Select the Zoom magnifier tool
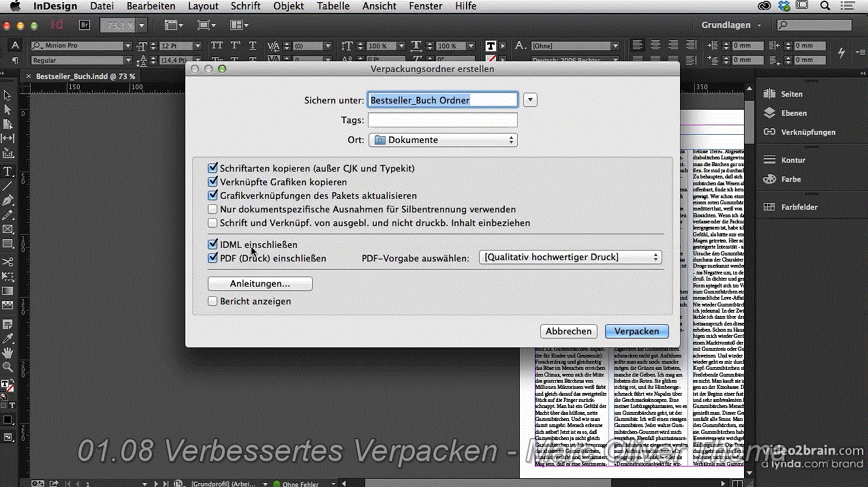 [x=8, y=367]
